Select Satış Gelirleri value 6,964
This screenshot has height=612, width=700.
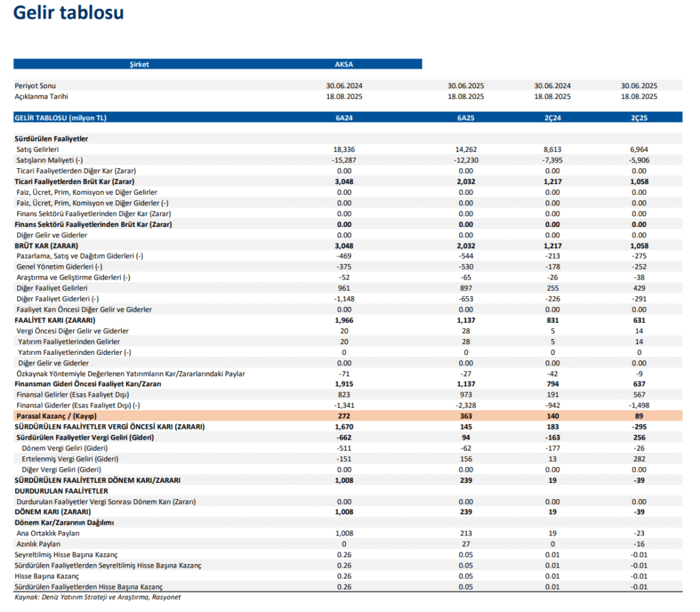639,150
